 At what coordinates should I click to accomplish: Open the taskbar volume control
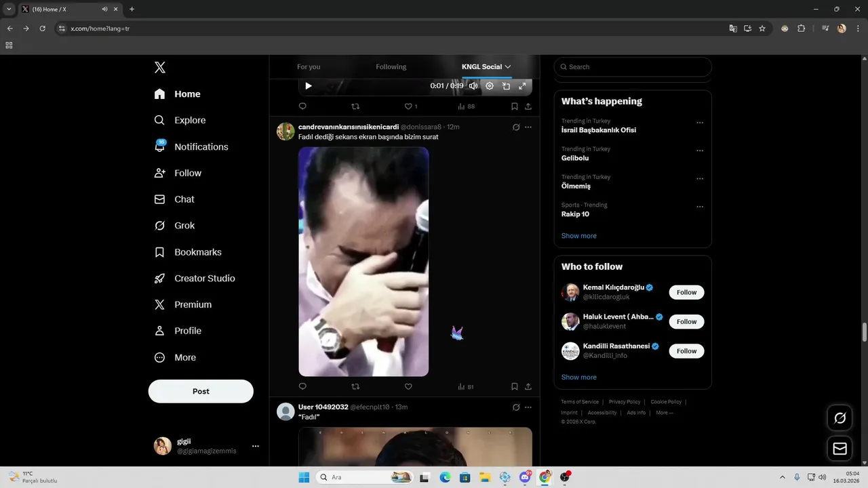click(822, 477)
